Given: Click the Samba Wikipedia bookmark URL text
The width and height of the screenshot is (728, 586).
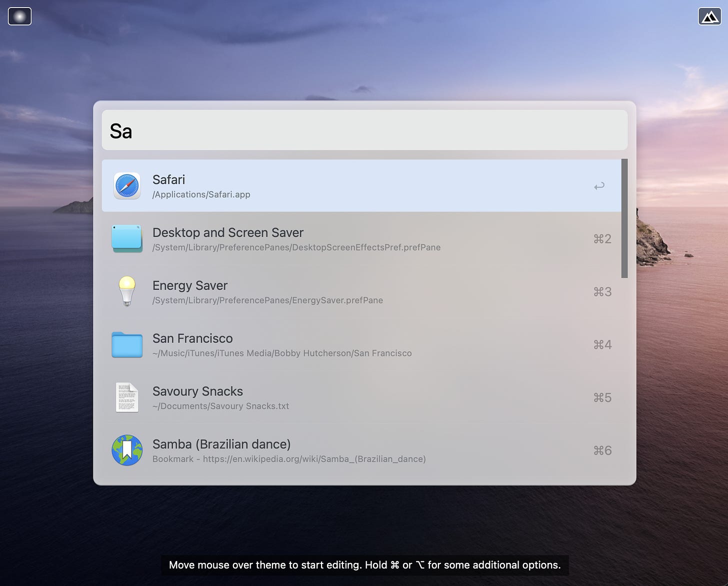Looking at the screenshot, I should pos(289,459).
